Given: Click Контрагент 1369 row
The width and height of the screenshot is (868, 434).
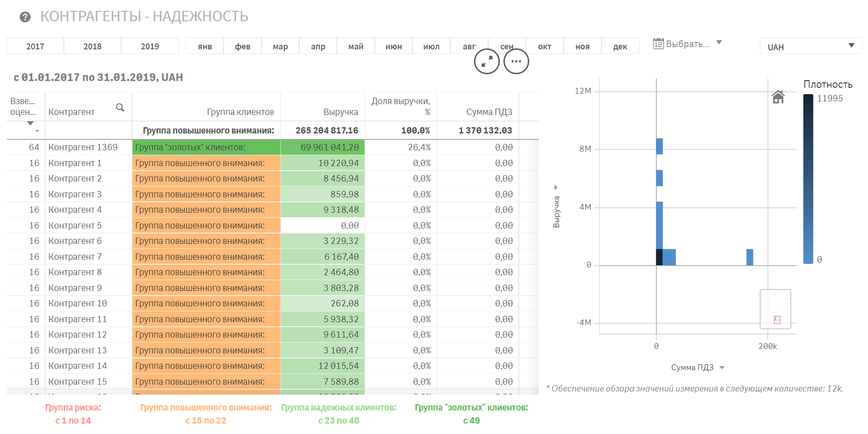Looking at the screenshot, I should coord(83,147).
